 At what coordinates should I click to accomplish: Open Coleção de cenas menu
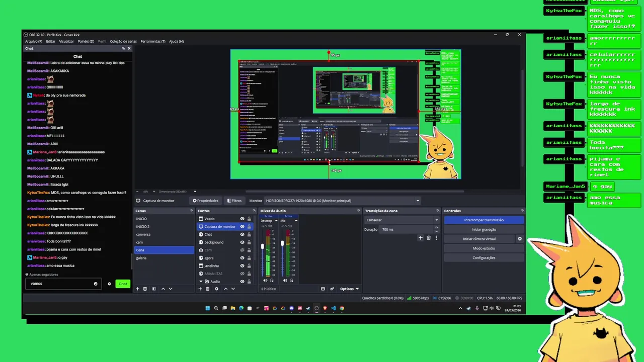pyautogui.click(x=123, y=41)
